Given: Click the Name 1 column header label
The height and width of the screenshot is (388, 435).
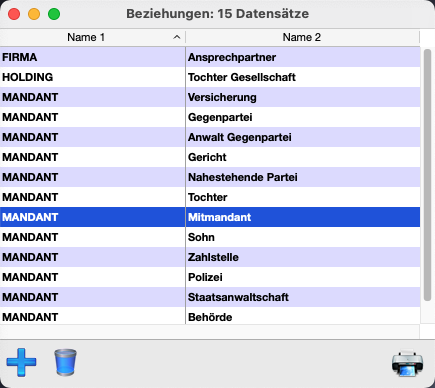Looking at the screenshot, I should pos(86,37).
